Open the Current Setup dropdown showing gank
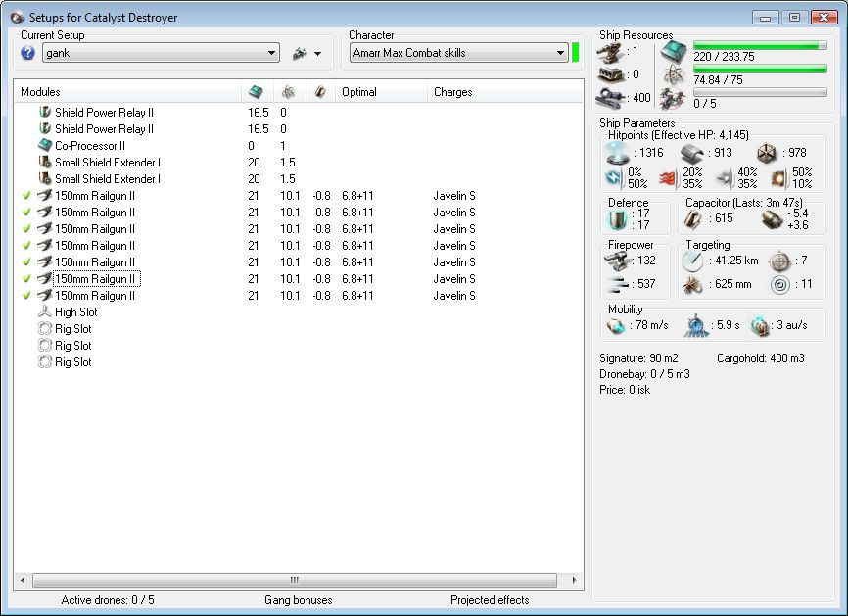 [x=162, y=53]
